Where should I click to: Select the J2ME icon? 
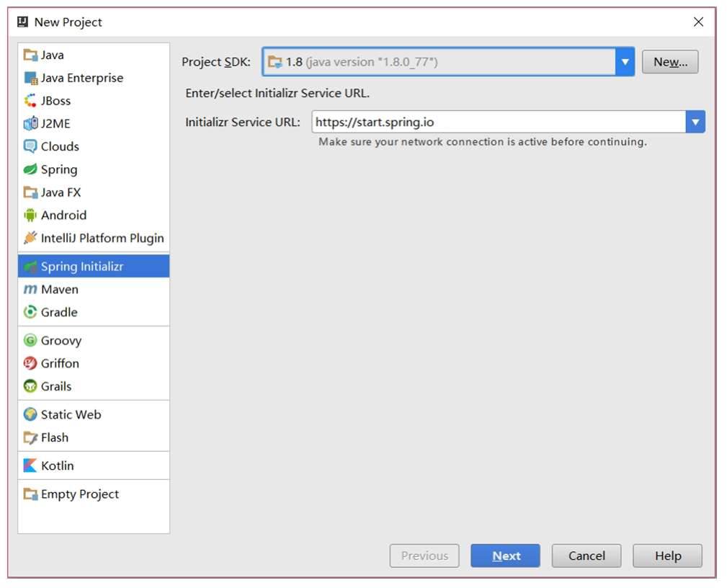30,123
